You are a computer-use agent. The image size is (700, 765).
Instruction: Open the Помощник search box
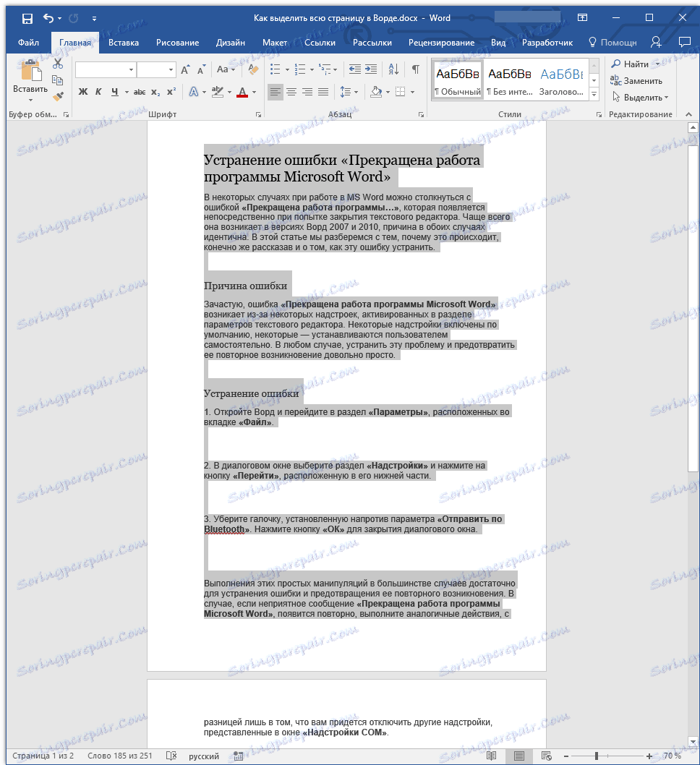point(613,43)
